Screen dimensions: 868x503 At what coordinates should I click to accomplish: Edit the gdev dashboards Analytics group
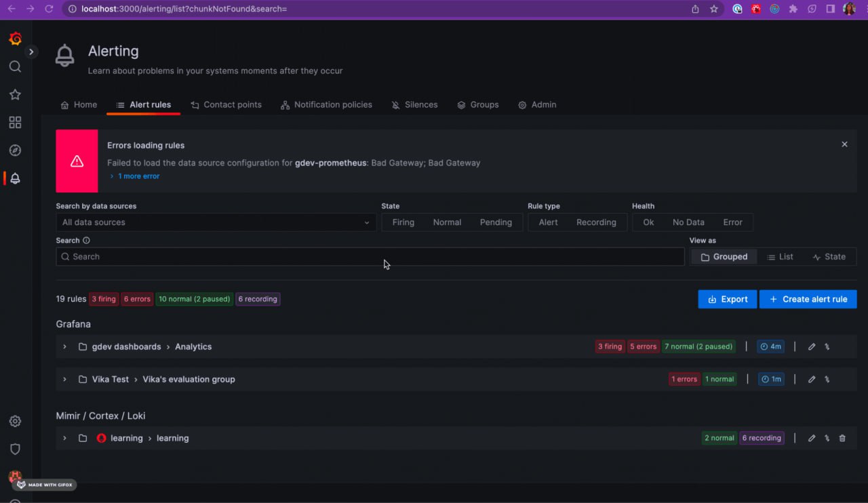point(812,346)
